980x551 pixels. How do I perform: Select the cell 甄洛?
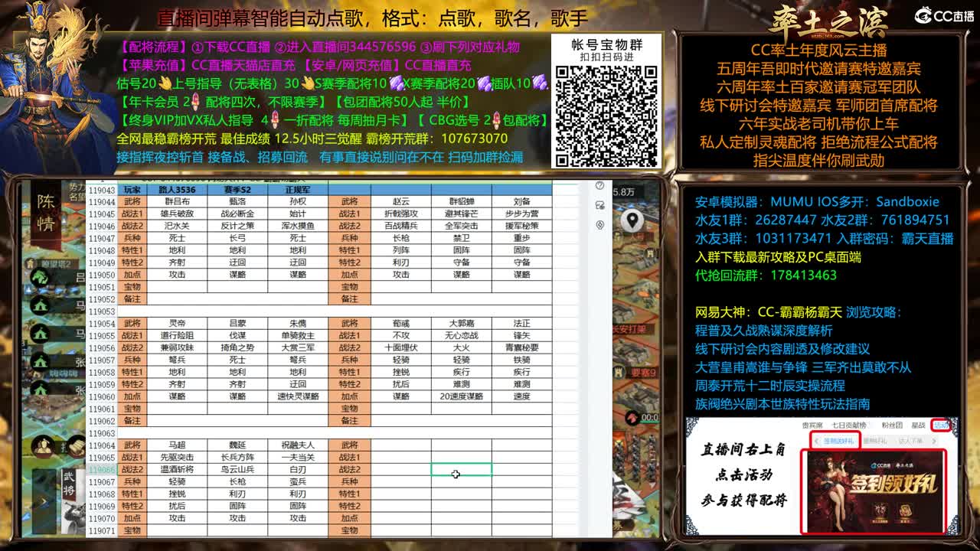[237, 202]
